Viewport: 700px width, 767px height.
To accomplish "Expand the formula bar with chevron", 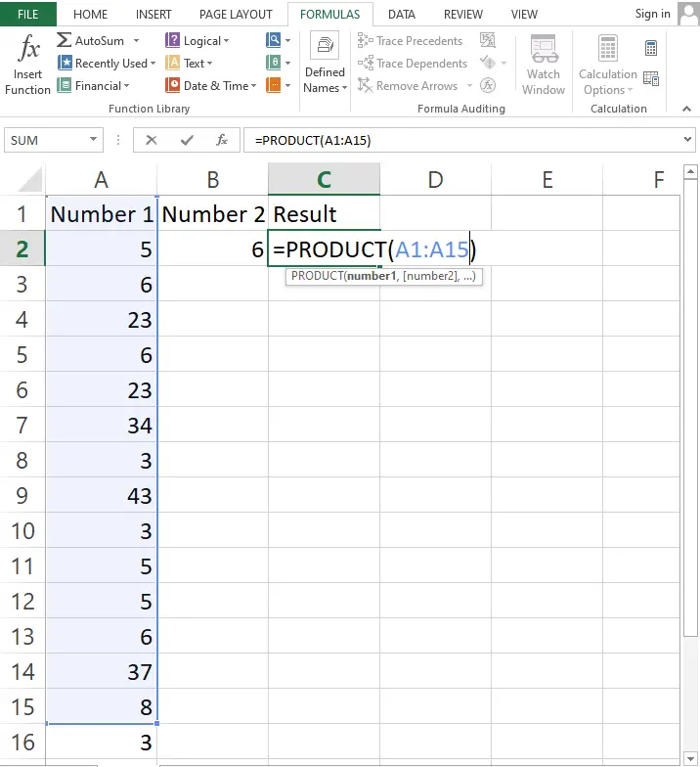I will click(687, 140).
